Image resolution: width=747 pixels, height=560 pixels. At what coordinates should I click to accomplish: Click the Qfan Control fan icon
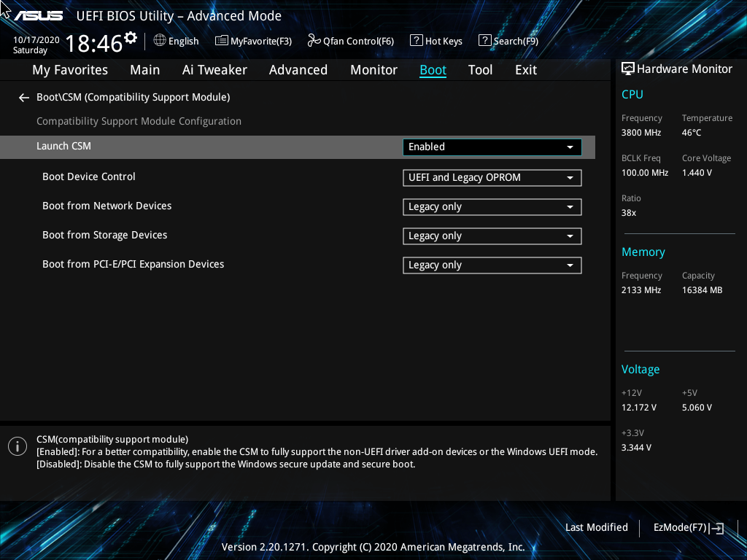pyautogui.click(x=314, y=41)
